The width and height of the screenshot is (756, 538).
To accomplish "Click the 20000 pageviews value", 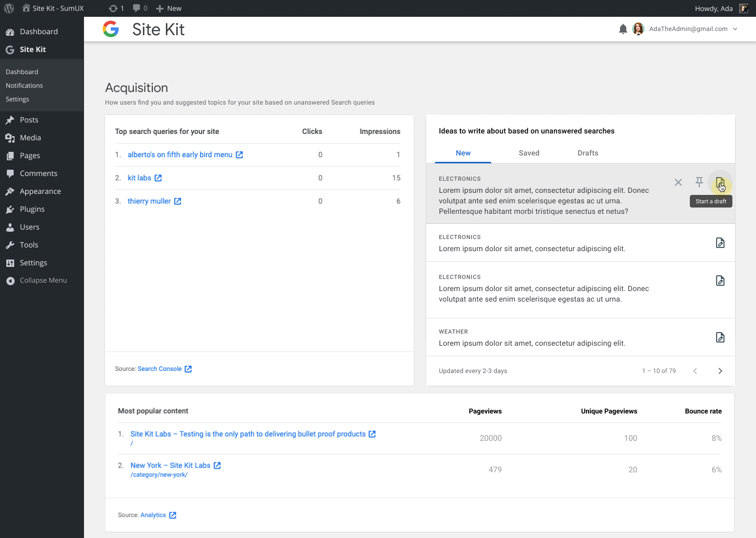I will point(490,438).
